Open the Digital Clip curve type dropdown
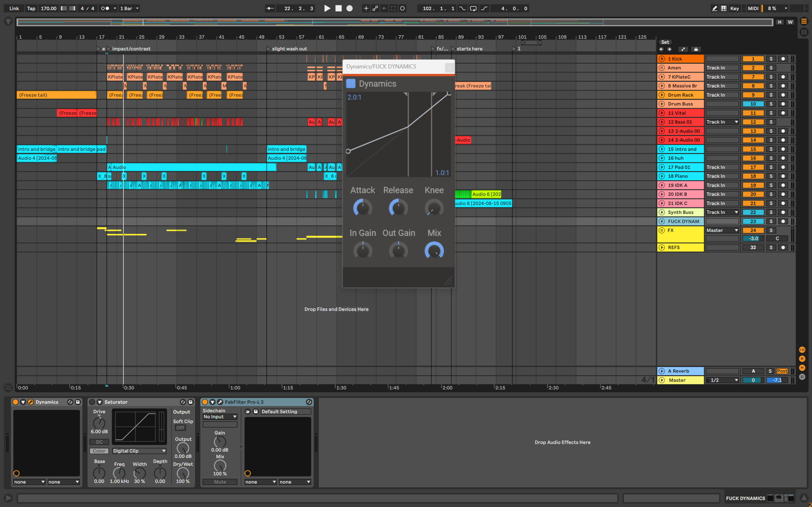Viewport: 812px width, 507px height. (x=139, y=451)
